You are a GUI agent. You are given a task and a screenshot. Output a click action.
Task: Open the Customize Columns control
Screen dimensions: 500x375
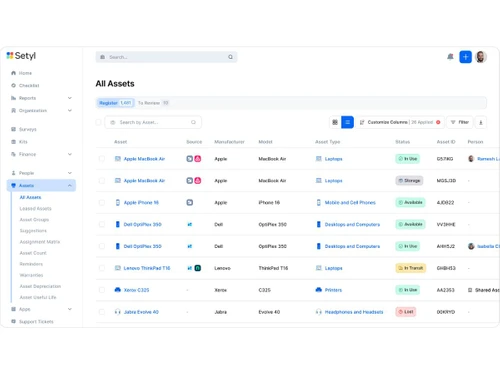[400, 122]
